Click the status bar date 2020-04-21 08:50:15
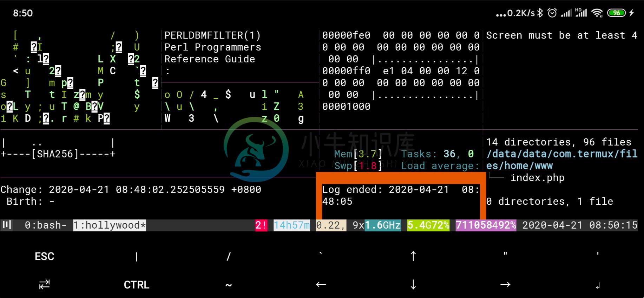Viewport: 644px width, 298px height. click(x=580, y=225)
